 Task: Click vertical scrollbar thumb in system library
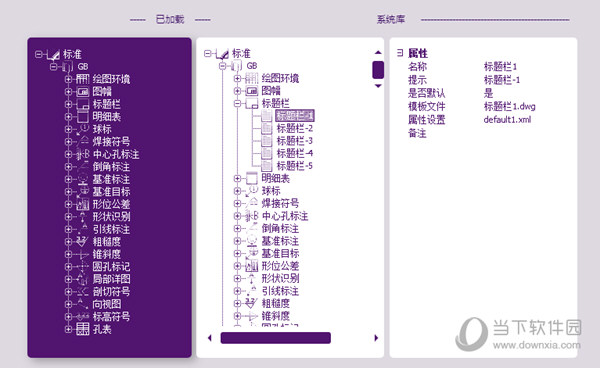pos(378,70)
